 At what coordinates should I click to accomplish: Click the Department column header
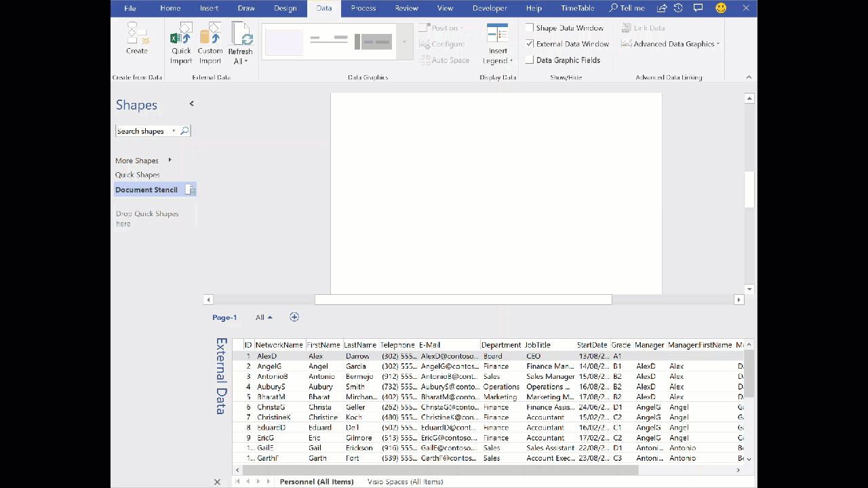(x=502, y=345)
